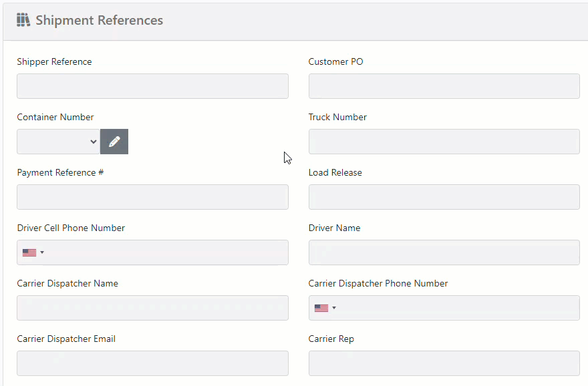Click the Shipment References header icon

[x=23, y=20]
